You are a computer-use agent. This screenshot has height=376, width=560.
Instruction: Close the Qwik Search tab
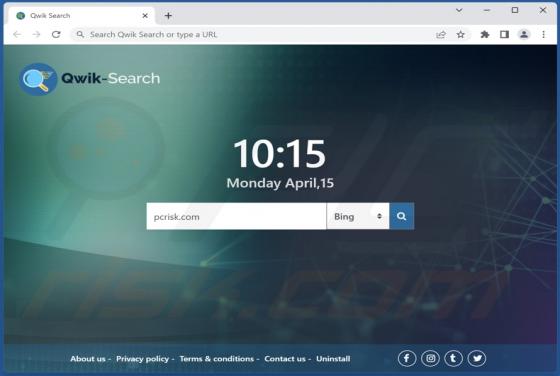click(x=145, y=16)
